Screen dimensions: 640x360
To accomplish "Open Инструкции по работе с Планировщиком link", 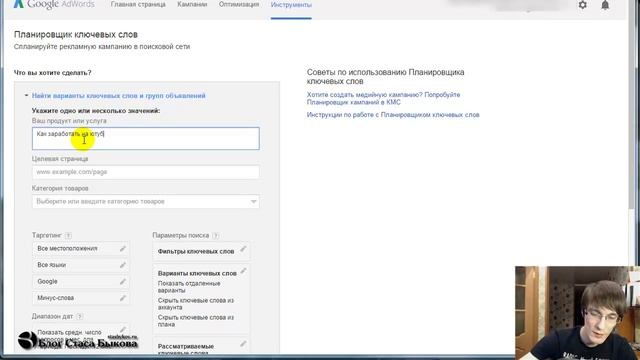I will 393,115.
